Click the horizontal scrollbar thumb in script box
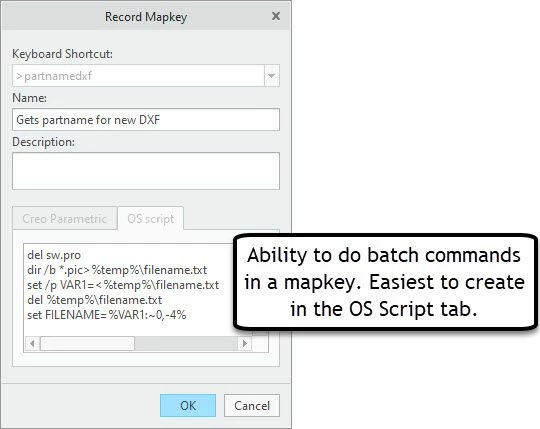This screenshot has height=429, width=540. [x=87, y=344]
